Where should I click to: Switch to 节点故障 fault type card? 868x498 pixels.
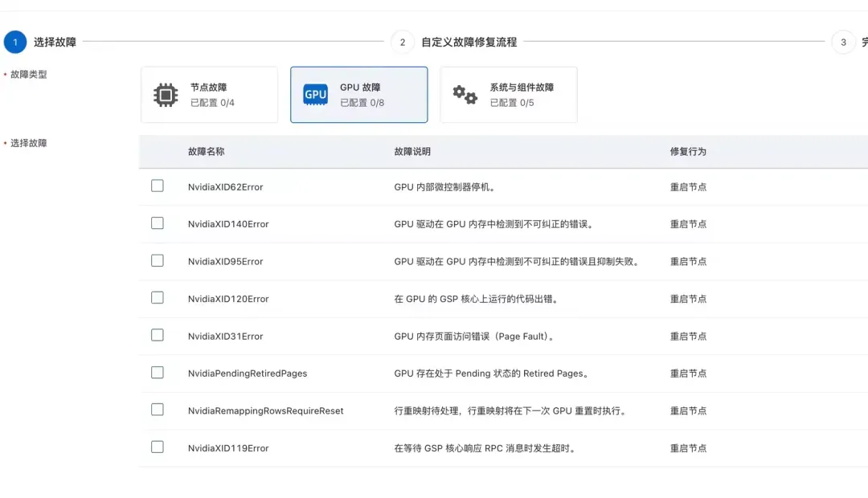coord(209,95)
